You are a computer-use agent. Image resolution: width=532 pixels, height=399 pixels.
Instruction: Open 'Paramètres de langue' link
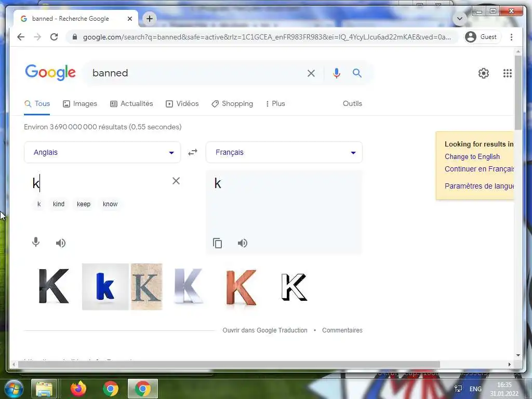tap(479, 185)
